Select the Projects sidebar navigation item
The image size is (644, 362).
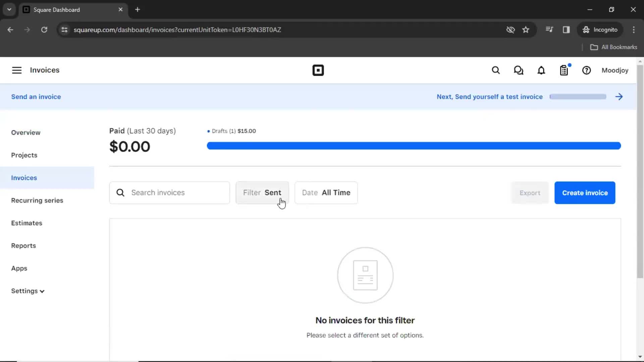24,155
